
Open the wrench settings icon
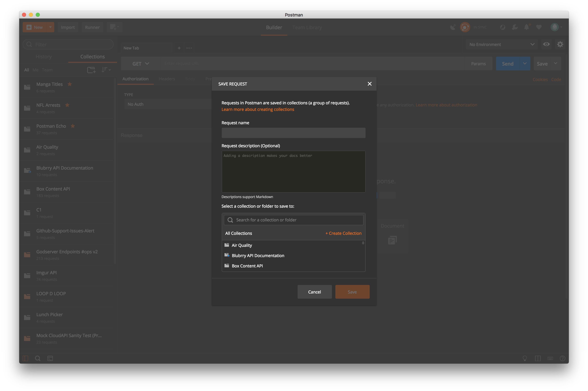[515, 27]
